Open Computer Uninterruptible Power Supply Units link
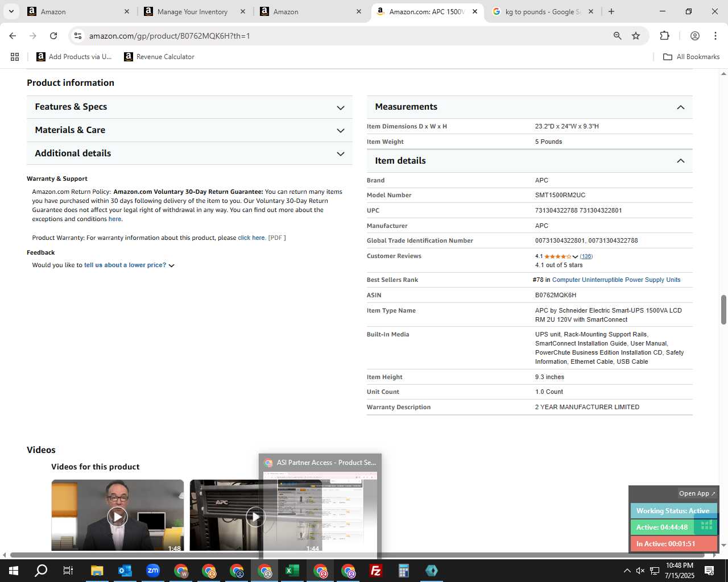Image resolution: width=728 pixels, height=582 pixels. (616, 280)
